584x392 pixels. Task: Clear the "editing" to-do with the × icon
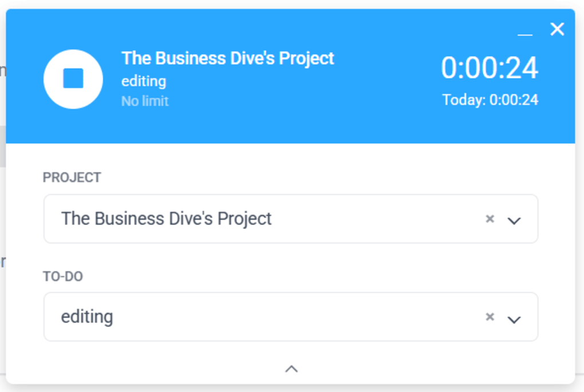click(x=490, y=316)
